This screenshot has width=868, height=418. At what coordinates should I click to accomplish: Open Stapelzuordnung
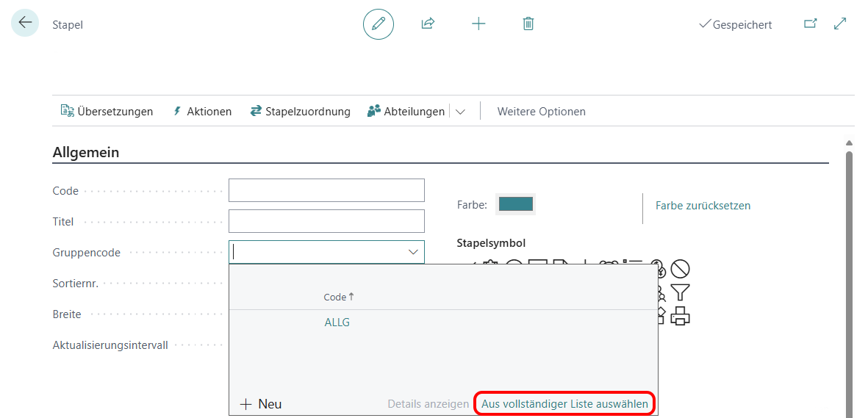(300, 111)
